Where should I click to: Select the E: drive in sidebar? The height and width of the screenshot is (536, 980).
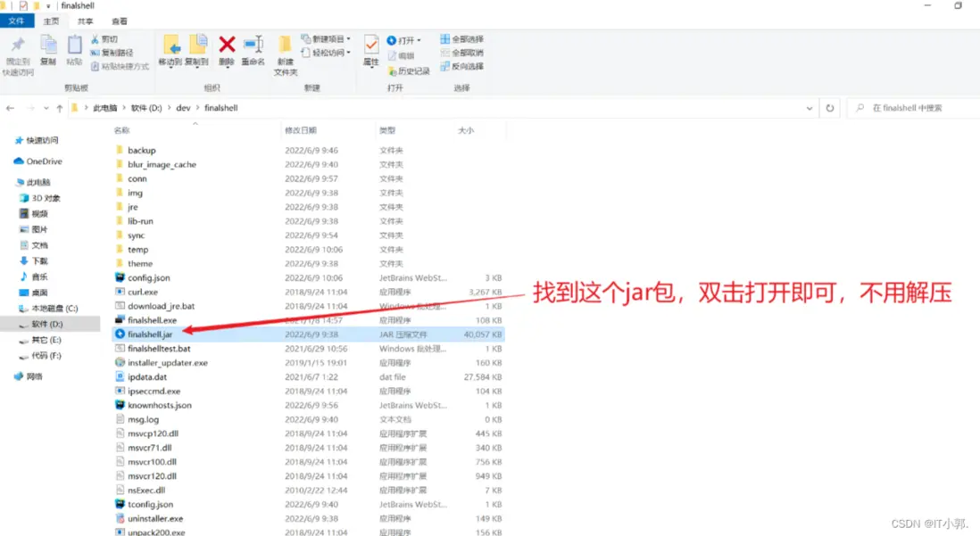(x=40, y=340)
